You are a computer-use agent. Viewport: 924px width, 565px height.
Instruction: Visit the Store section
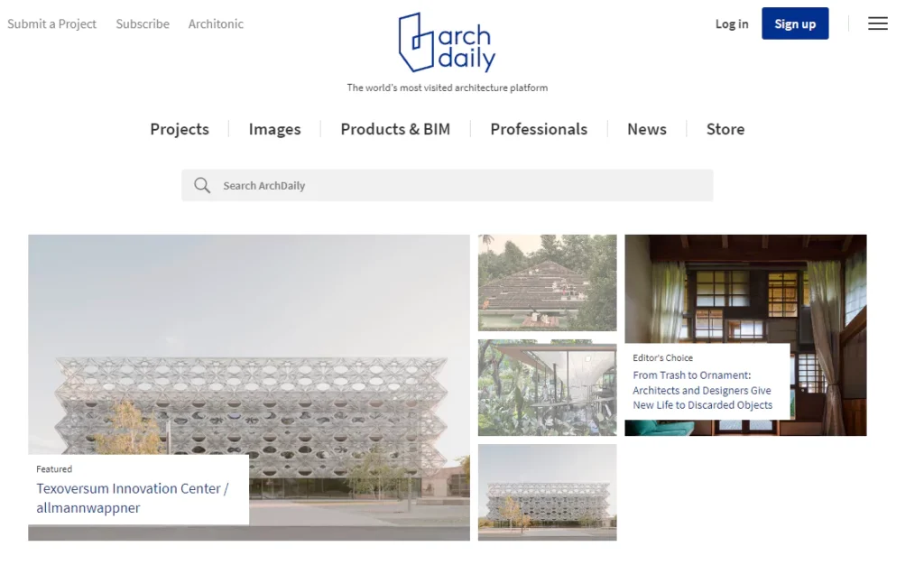725,129
